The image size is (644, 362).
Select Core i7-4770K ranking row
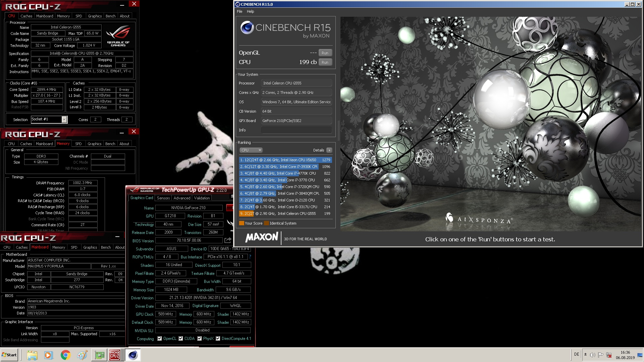(x=285, y=173)
